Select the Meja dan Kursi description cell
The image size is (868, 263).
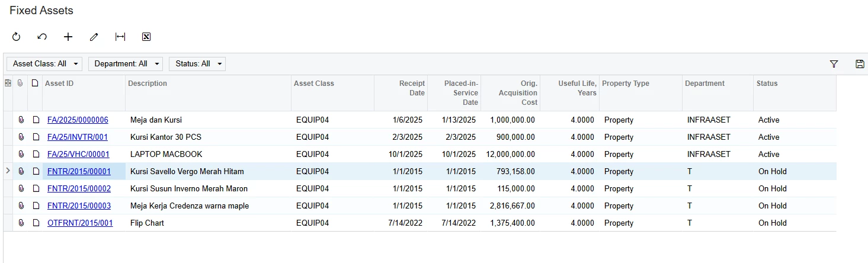click(x=208, y=120)
